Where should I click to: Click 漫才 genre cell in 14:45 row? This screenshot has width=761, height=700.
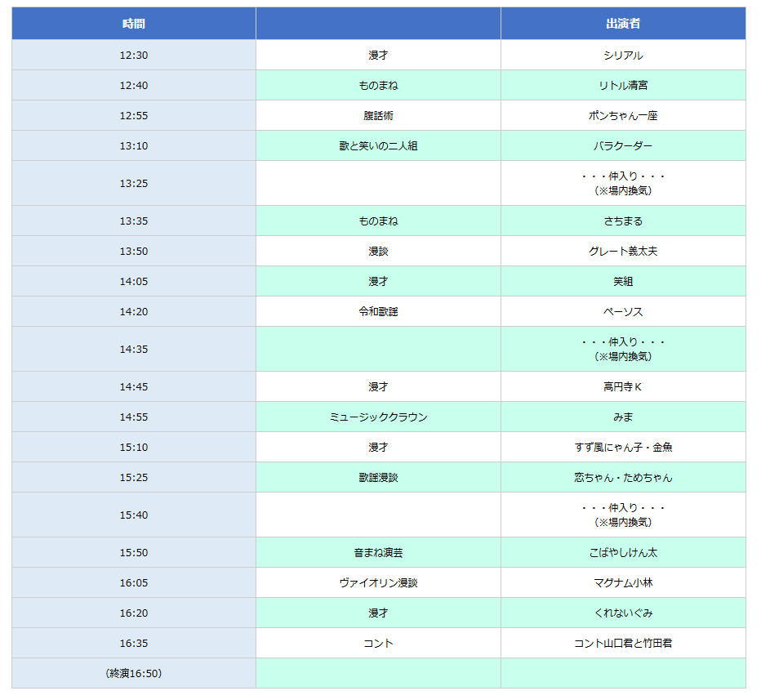pyautogui.click(x=379, y=386)
